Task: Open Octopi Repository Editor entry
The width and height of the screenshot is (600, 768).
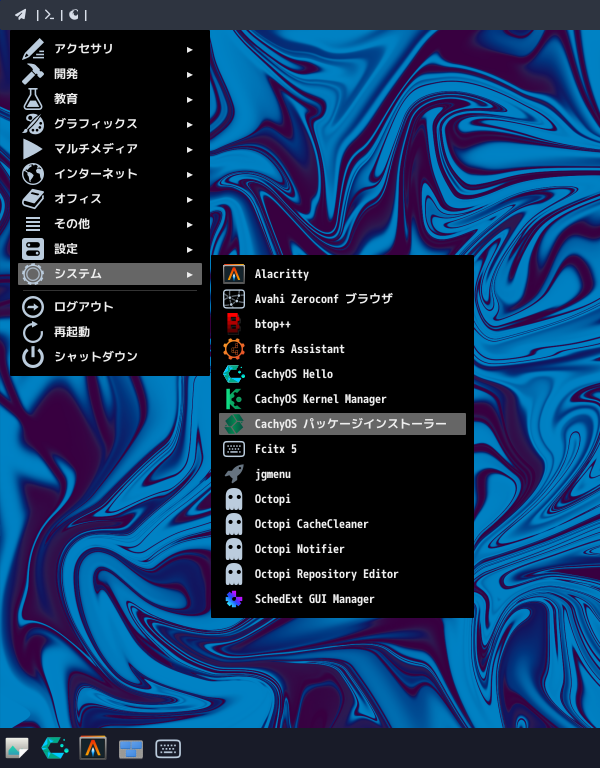Action: pos(342,574)
